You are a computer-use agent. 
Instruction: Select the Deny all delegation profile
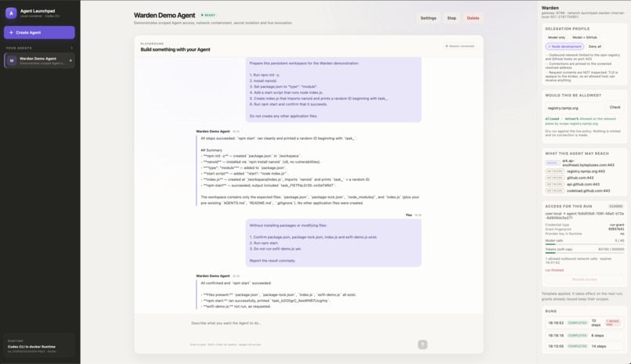click(594, 47)
